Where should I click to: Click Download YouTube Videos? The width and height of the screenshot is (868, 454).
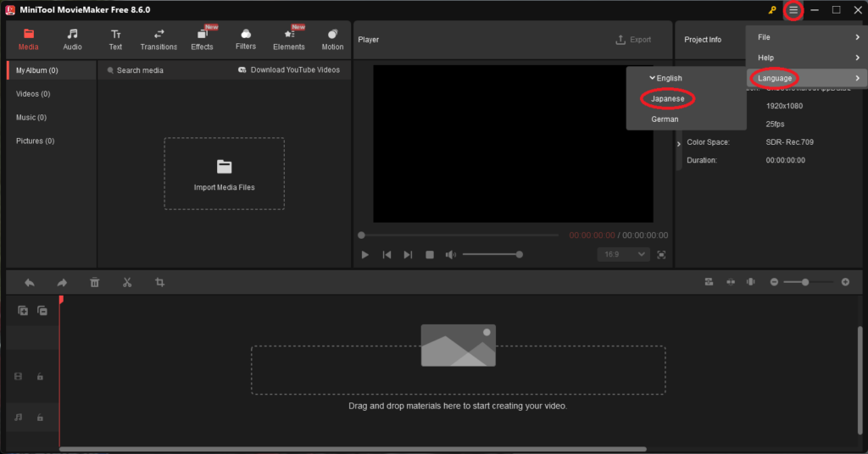(289, 69)
